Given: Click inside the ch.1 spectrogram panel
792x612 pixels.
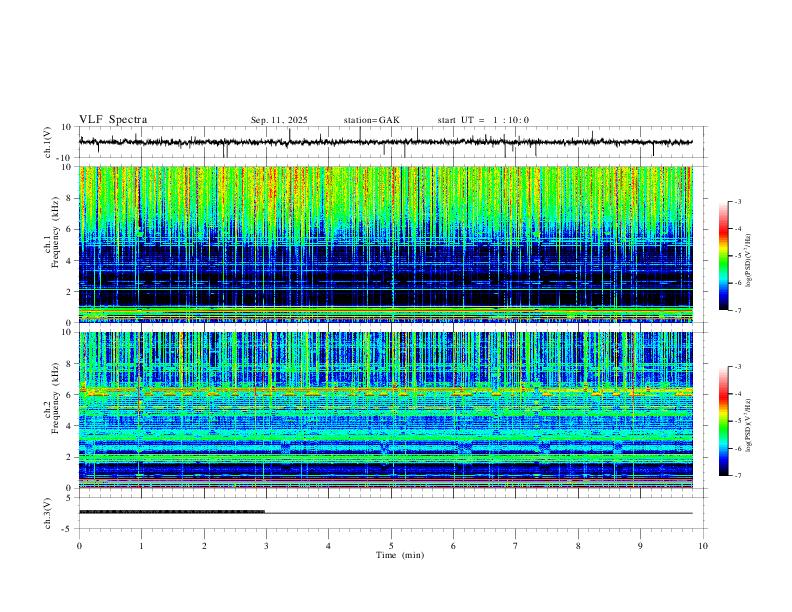Looking at the screenshot, I should (385, 244).
